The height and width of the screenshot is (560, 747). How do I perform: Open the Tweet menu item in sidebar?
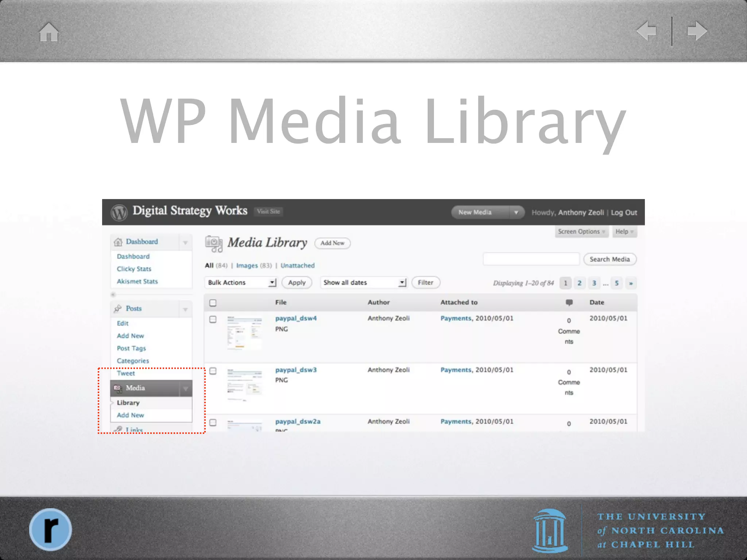click(x=125, y=373)
